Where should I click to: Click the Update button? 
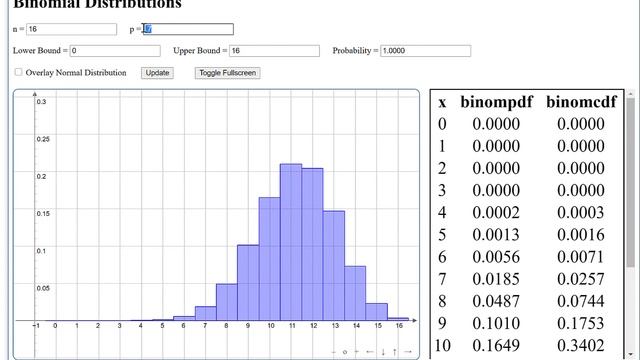pyautogui.click(x=157, y=73)
